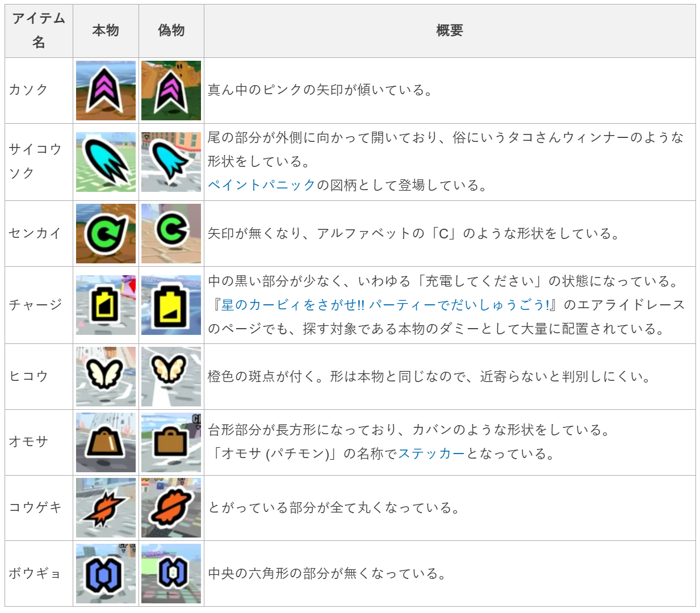Open the fake オモサ briefcase icon
This screenshot has height=613, width=700.
tap(171, 442)
